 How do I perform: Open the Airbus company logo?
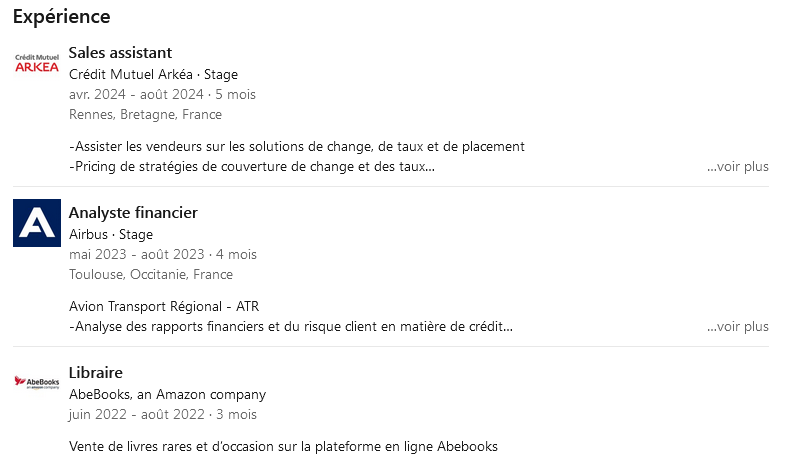pyautogui.click(x=37, y=223)
